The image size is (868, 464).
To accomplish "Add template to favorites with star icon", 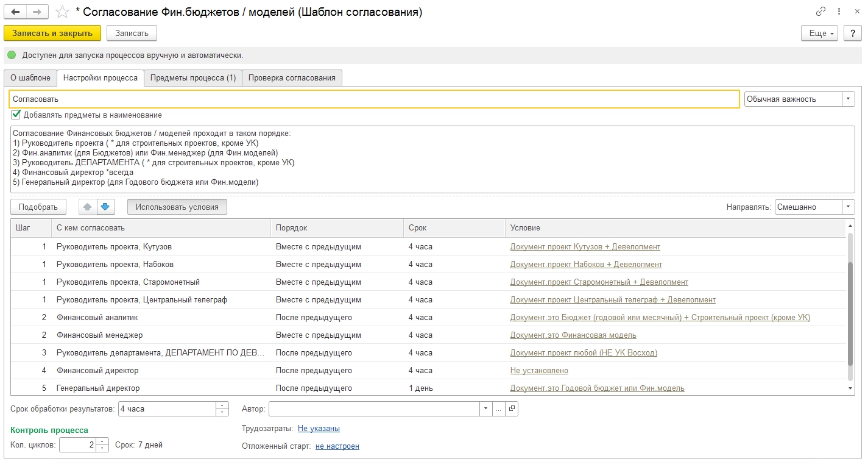I will [62, 12].
